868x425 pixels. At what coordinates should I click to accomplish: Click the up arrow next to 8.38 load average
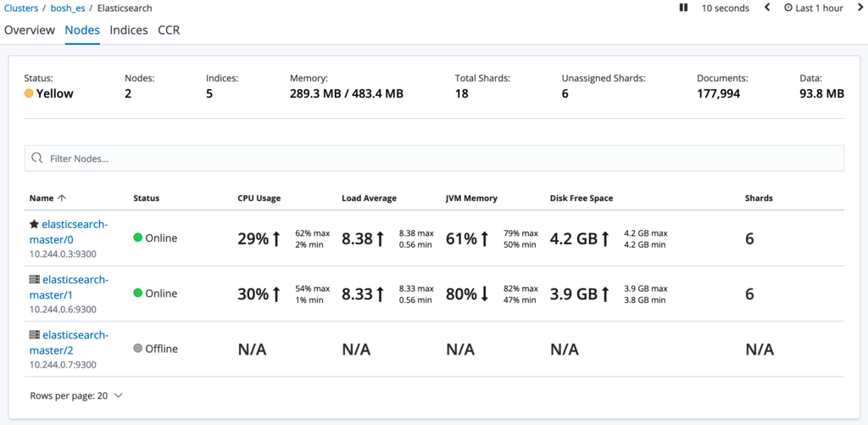[380, 239]
